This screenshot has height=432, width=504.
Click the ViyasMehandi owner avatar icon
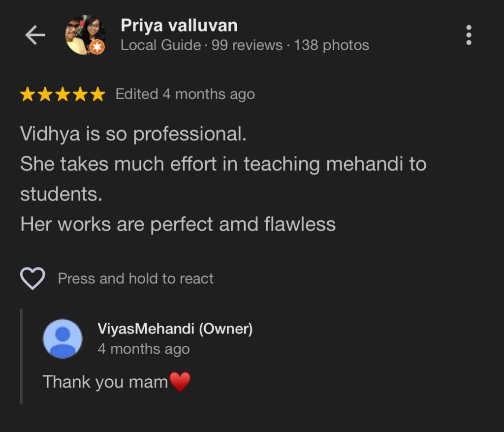[63, 338]
